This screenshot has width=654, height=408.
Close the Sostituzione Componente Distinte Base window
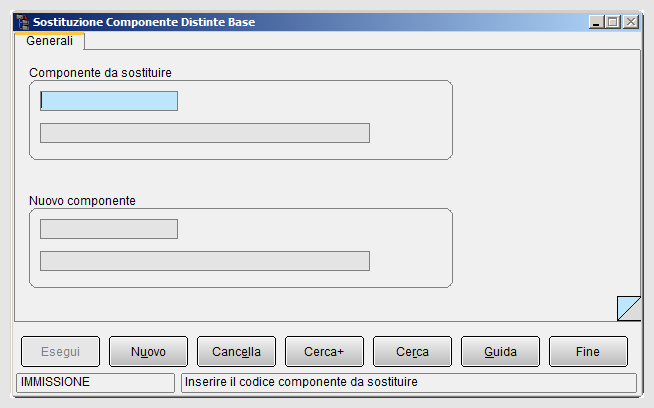point(631,22)
